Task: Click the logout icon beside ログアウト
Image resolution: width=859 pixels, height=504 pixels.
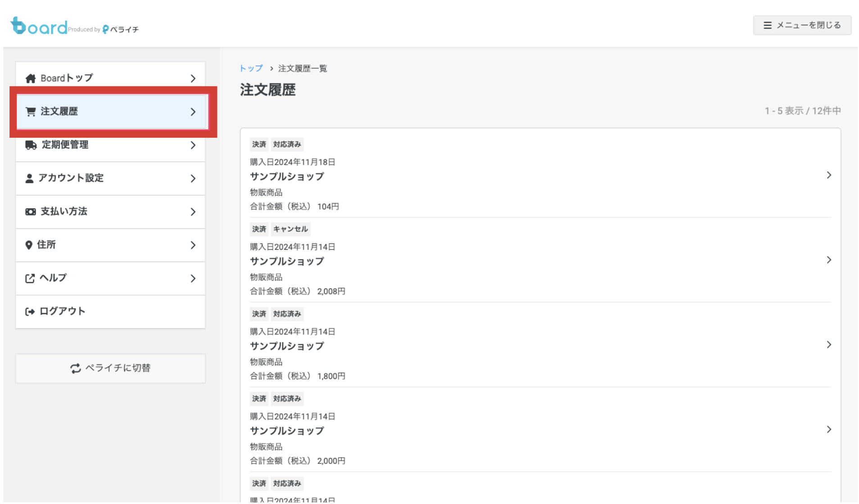Action: point(30,312)
